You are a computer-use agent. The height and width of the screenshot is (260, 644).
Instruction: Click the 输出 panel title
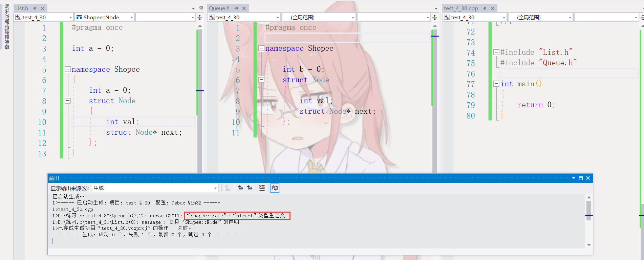(x=54, y=178)
